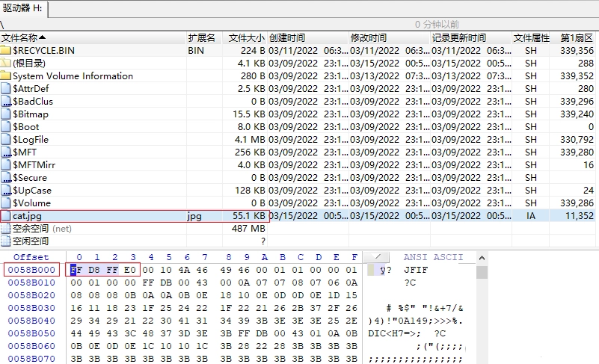The width and height of the screenshot is (599, 364).
Task: Select offset 0058B000 in hex view
Action: click(x=31, y=270)
